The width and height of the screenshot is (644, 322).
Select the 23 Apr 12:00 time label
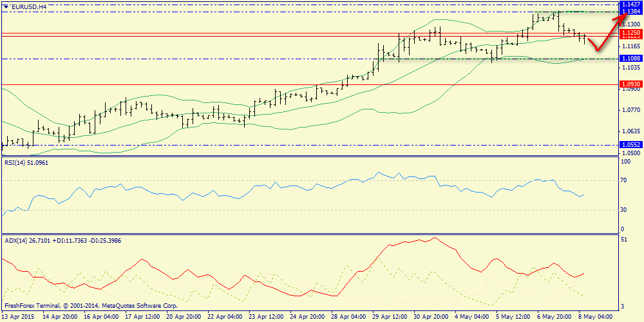point(267,317)
